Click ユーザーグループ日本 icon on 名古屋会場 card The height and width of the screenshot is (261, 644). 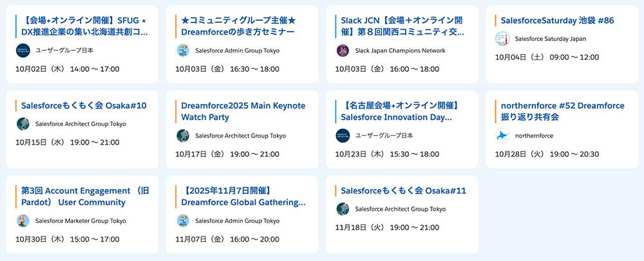[343, 135]
